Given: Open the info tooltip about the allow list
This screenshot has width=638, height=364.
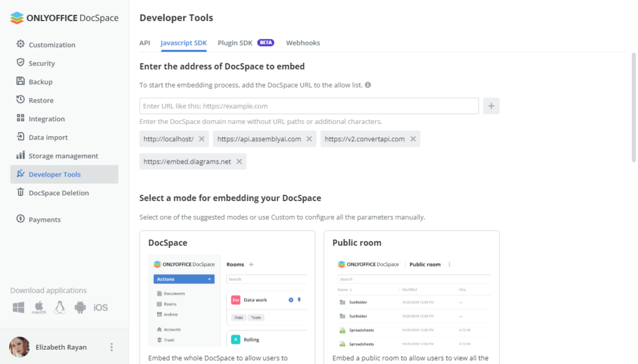Looking at the screenshot, I should tap(367, 85).
